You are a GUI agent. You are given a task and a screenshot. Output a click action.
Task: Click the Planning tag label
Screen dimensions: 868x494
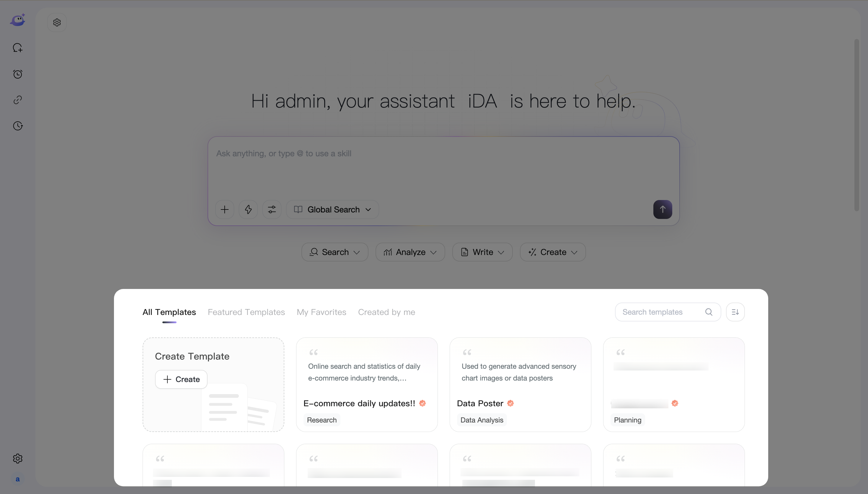click(x=628, y=420)
